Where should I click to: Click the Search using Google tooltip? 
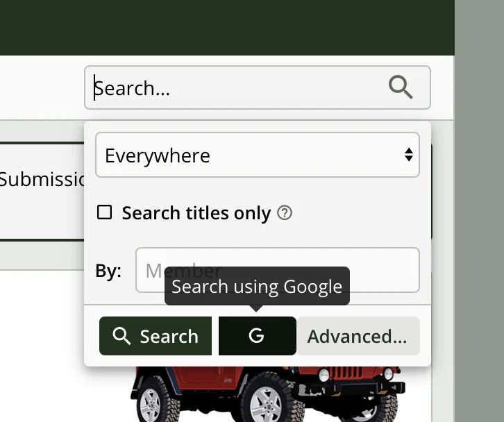pos(257,286)
